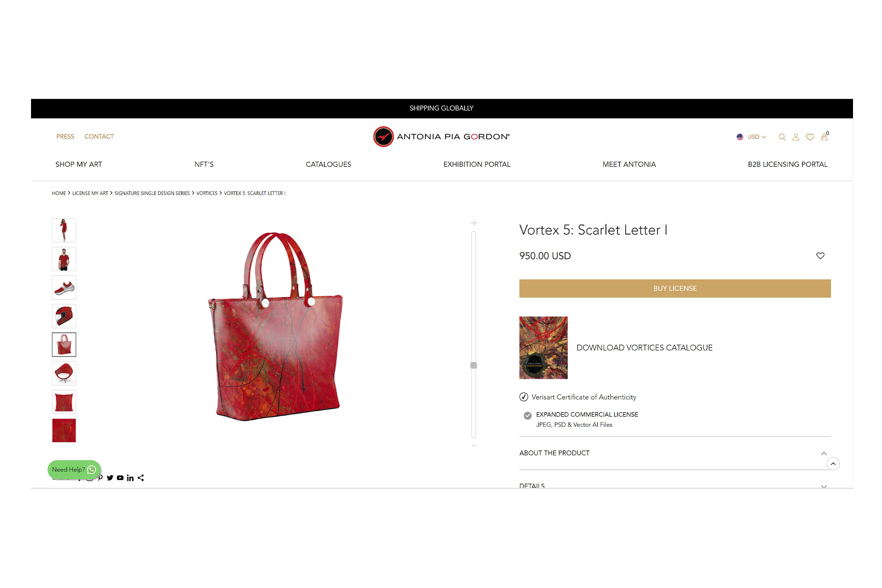882x588 pixels.
Task: Share on Twitter icon
Action: pos(110,478)
